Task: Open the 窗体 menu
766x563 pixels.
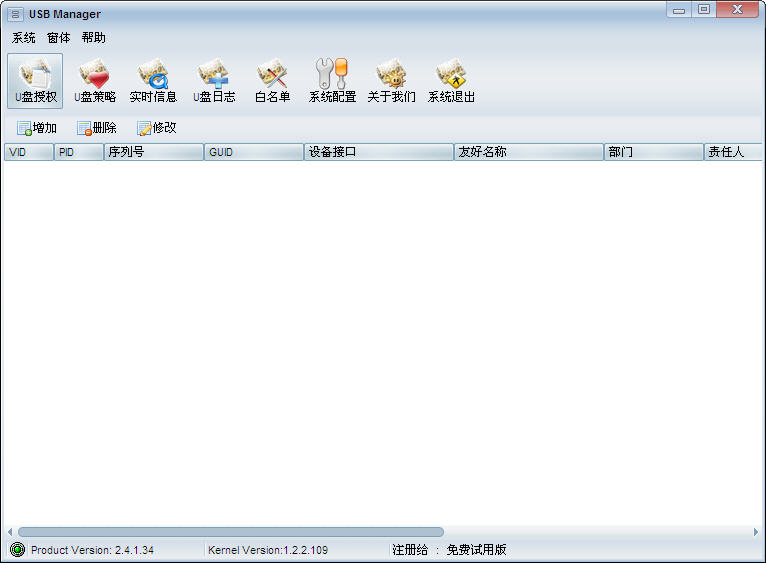Action: (59, 38)
